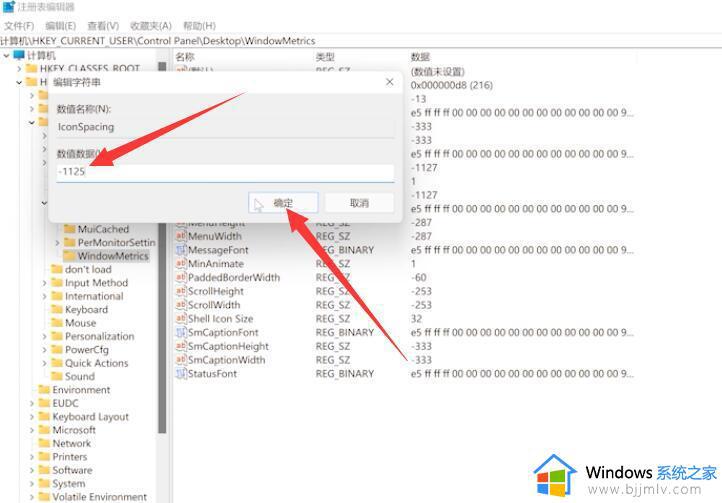Select the Personalization folder icon
The image size is (722, 503).
(57, 336)
